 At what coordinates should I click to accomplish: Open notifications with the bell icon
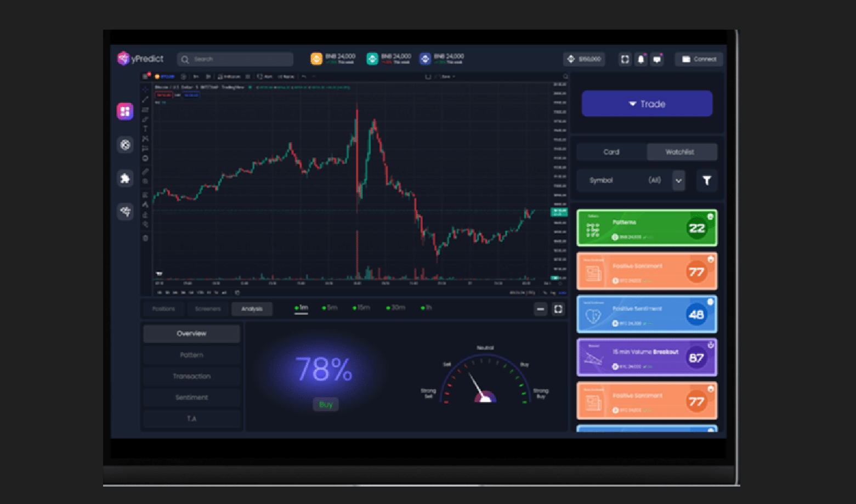click(x=640, y=59)
